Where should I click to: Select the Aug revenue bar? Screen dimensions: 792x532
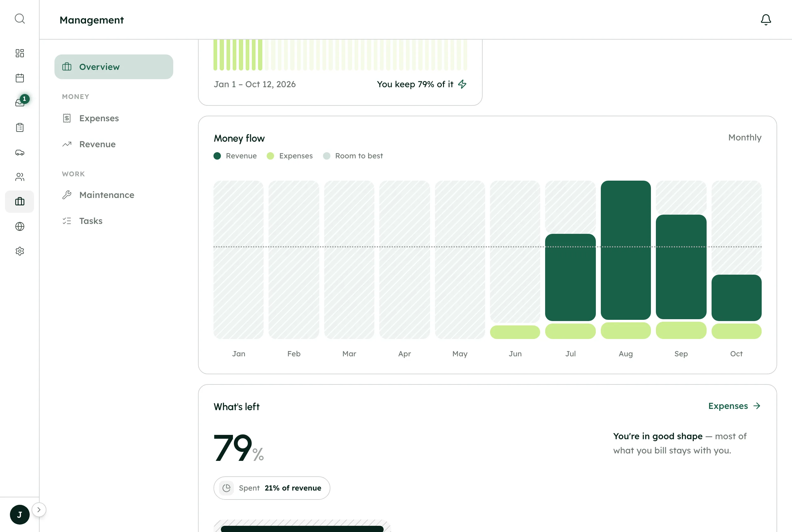click(x=626, y=250)
